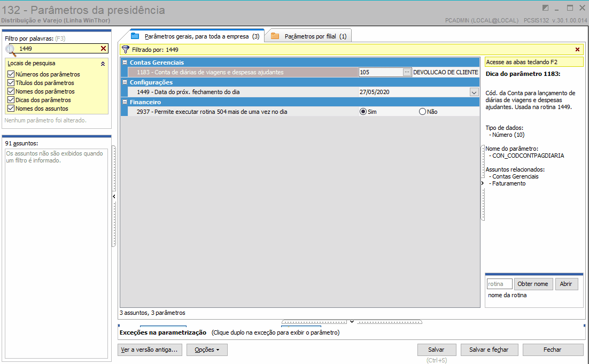Click the rotina input field
This screenshot has height=364, width=589.
point(500,284)
